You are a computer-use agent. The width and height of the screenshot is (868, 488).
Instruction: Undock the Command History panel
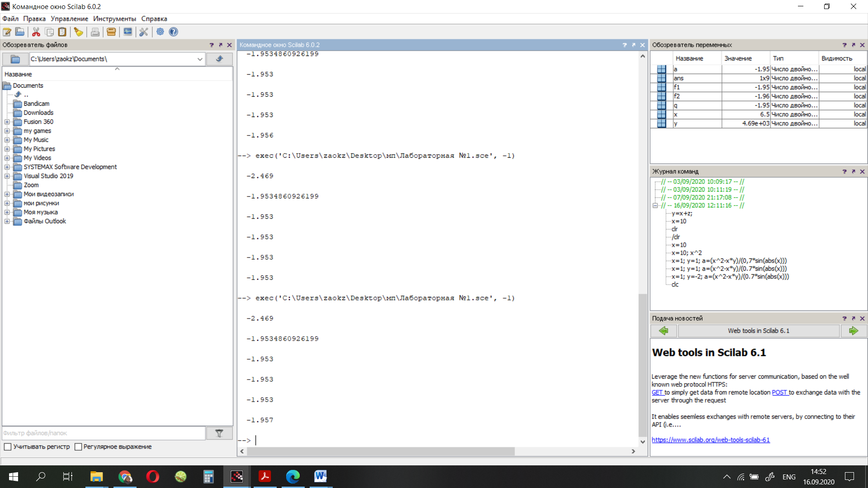(853, 172)
